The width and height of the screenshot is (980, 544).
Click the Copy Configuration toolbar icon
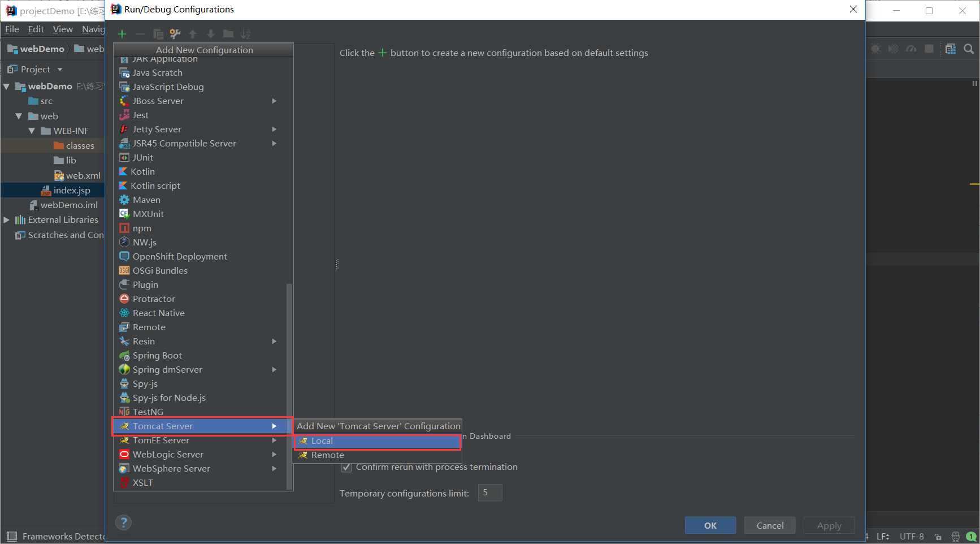(158, 34)
